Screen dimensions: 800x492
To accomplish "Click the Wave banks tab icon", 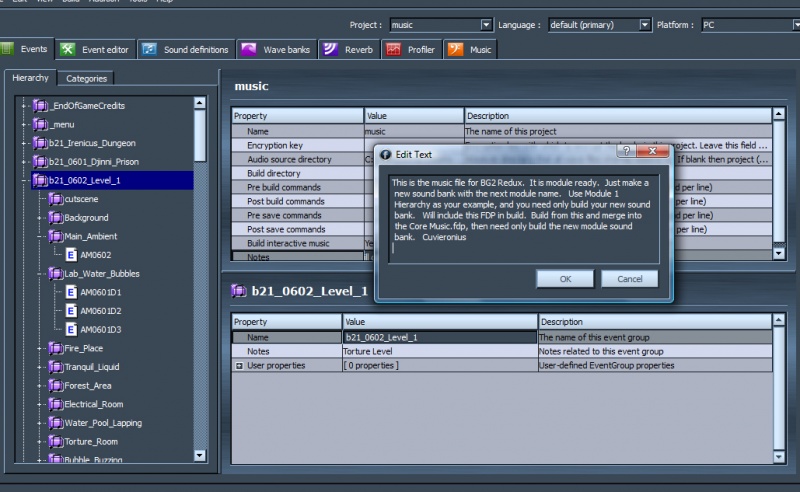I will [249, 48].
